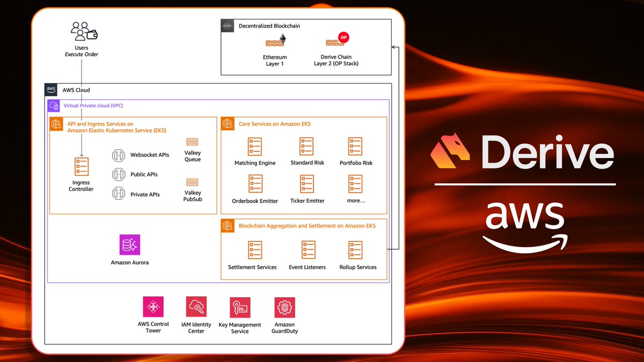Click the Amazon GuardDuty icon
The width and height of the screenshot is (644, 362).
coord(284,307)
